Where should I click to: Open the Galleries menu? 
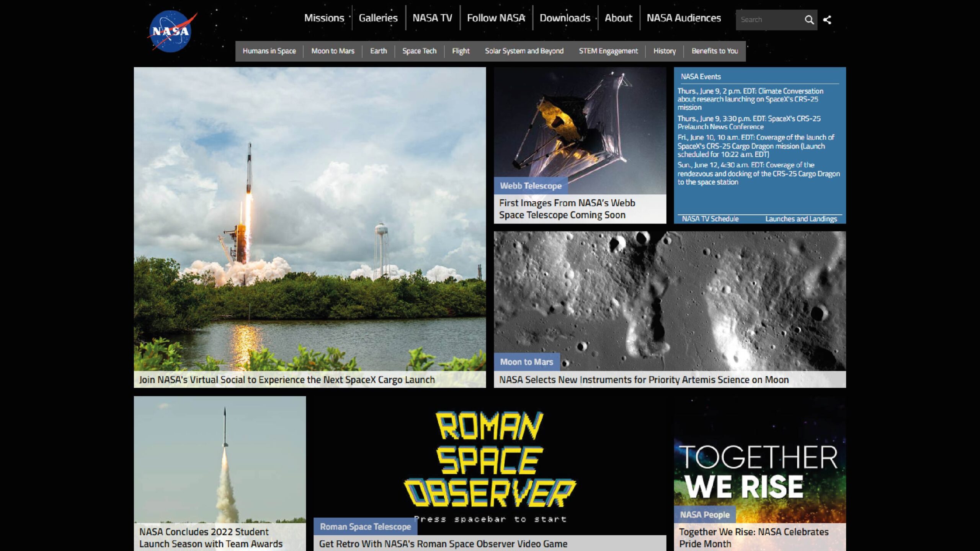pos(378,18)
